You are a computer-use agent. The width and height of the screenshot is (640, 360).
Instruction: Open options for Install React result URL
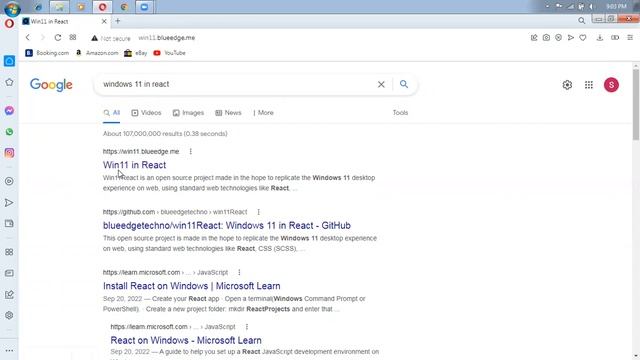tap(239, 272)
